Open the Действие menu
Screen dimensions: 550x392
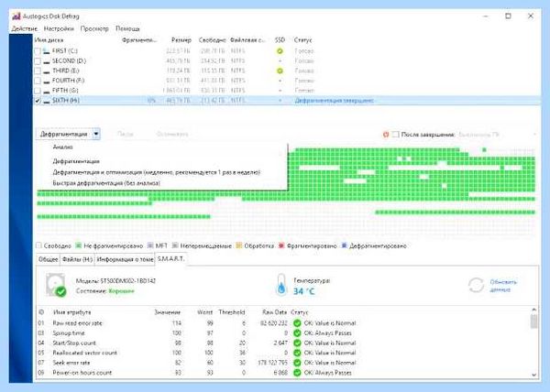point(24,28)
